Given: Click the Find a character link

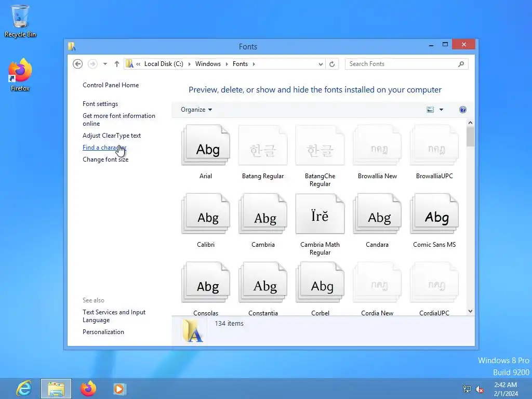Looking at the screenshot, I should 104,147.
